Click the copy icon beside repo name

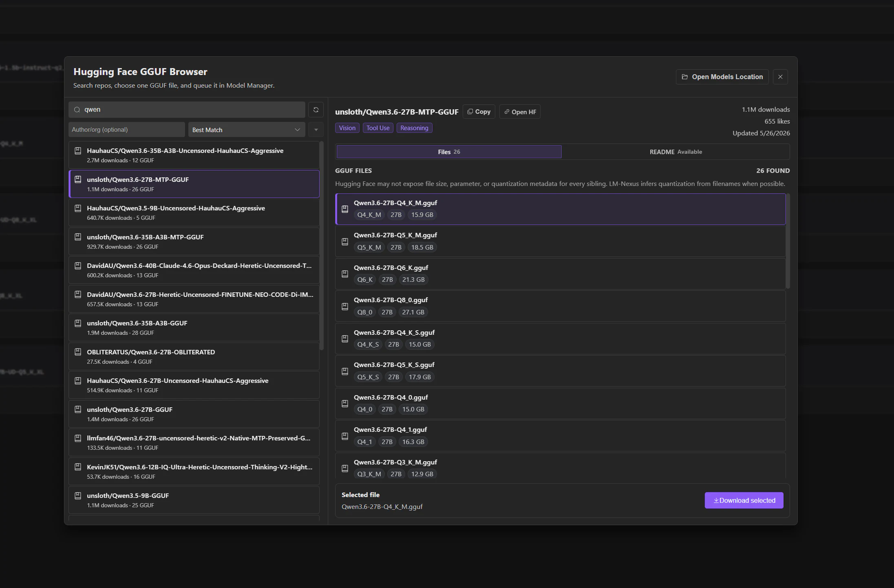[470, 112]
